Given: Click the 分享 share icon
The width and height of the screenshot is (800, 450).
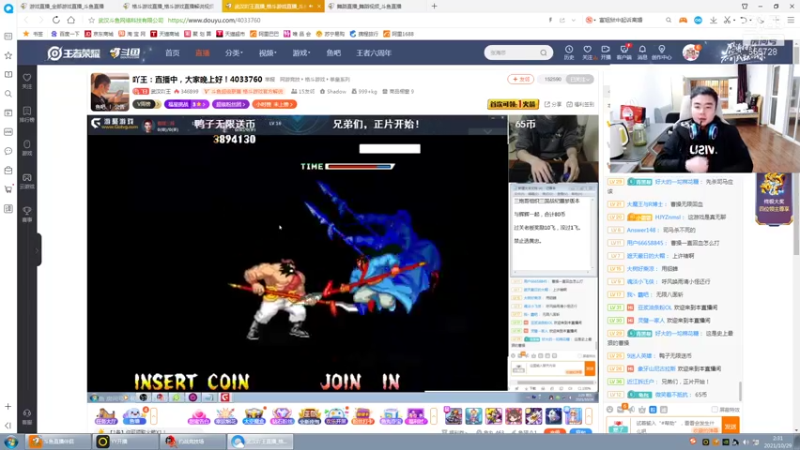Looking at the screenshot, I should click(553, 104).
